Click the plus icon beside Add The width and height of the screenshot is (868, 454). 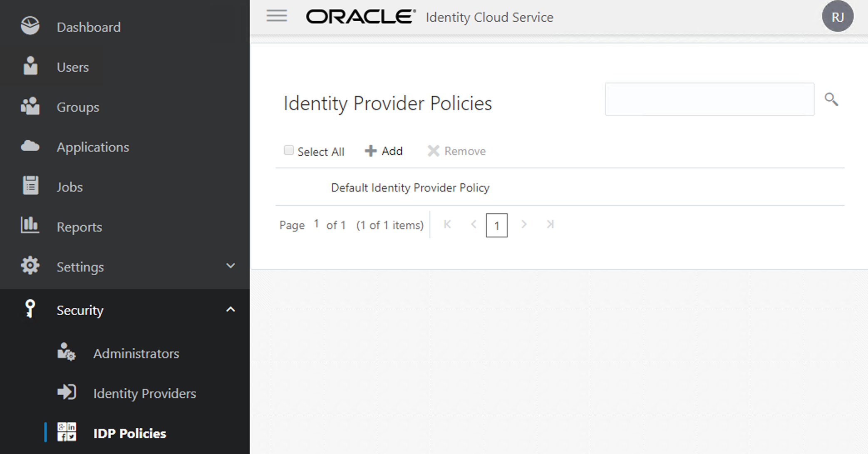click(x=370, y=151)
